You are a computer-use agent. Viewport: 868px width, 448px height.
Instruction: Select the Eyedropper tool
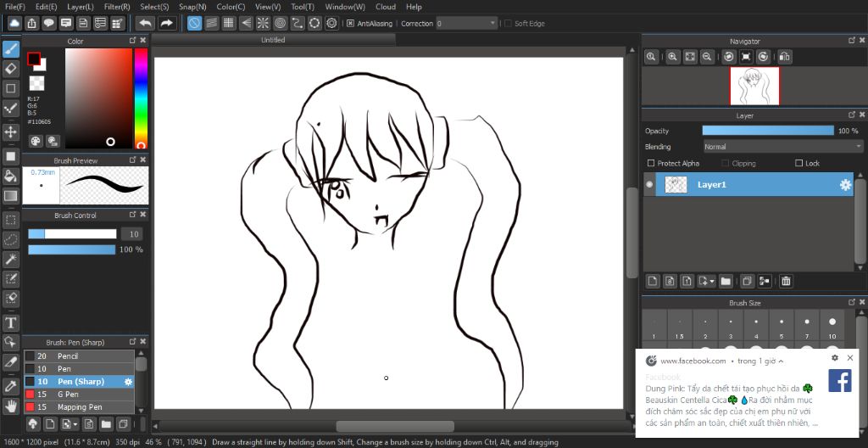[10, 386]
